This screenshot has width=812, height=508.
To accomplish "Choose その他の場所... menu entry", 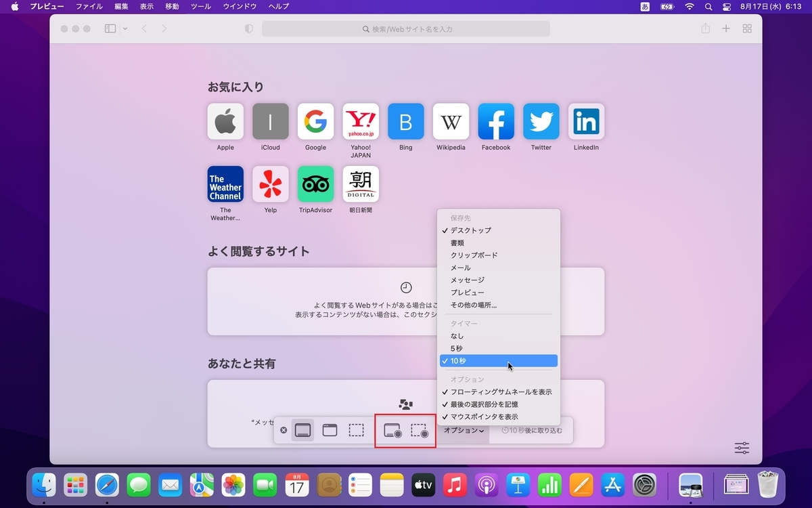I will click(x=499, y=305).
